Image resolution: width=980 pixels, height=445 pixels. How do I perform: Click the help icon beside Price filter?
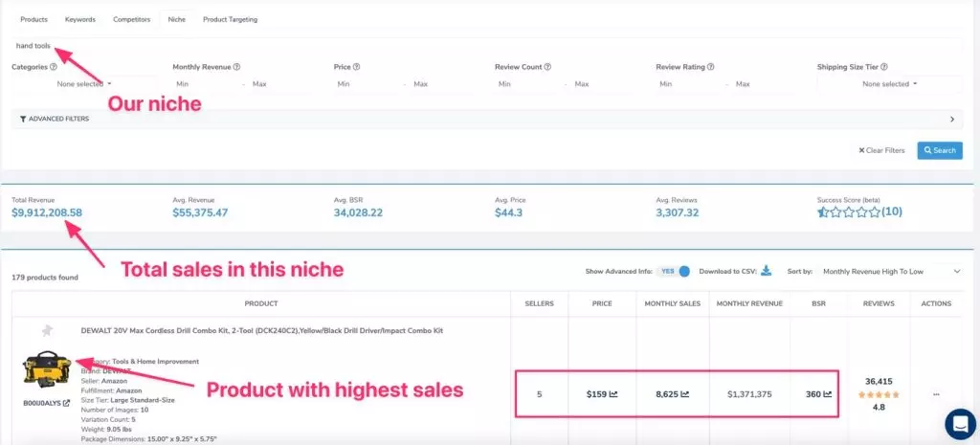point(356,67)
